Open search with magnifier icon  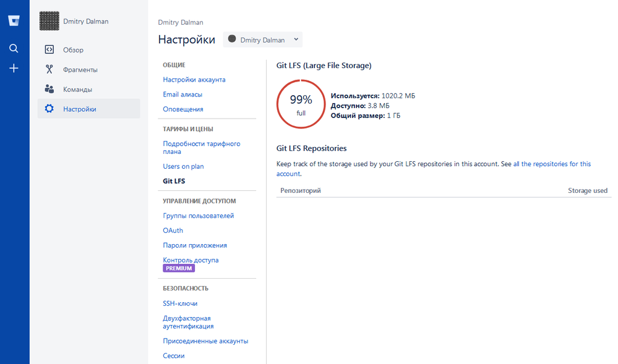(x=14, y=48)
